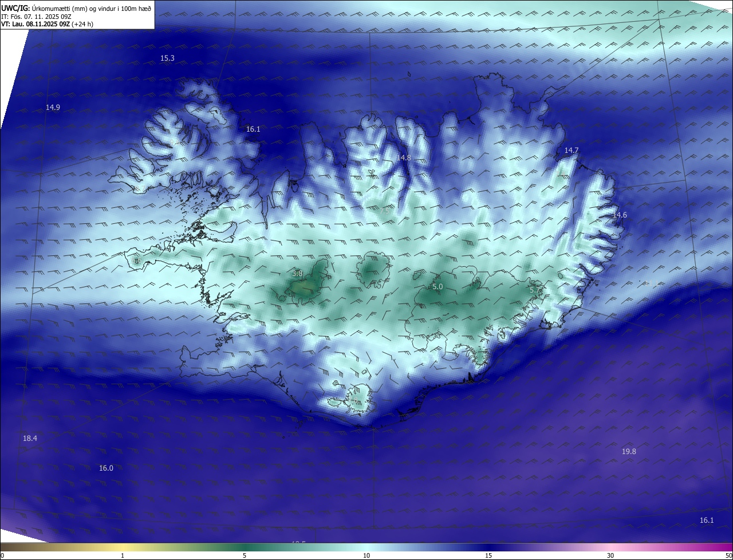Click the 10 tick on the color scale
The height and width of the screenshot is (560, 733).
tap(366, 555)
